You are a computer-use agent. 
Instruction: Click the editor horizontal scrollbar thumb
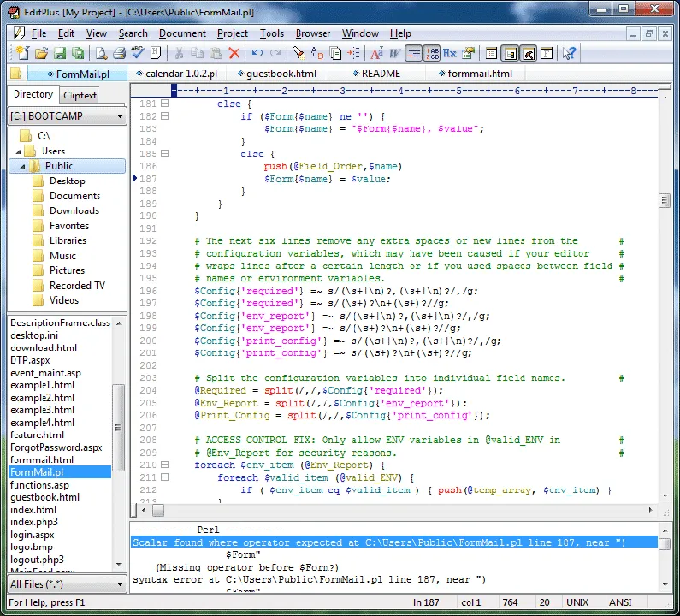coord(158,511)
